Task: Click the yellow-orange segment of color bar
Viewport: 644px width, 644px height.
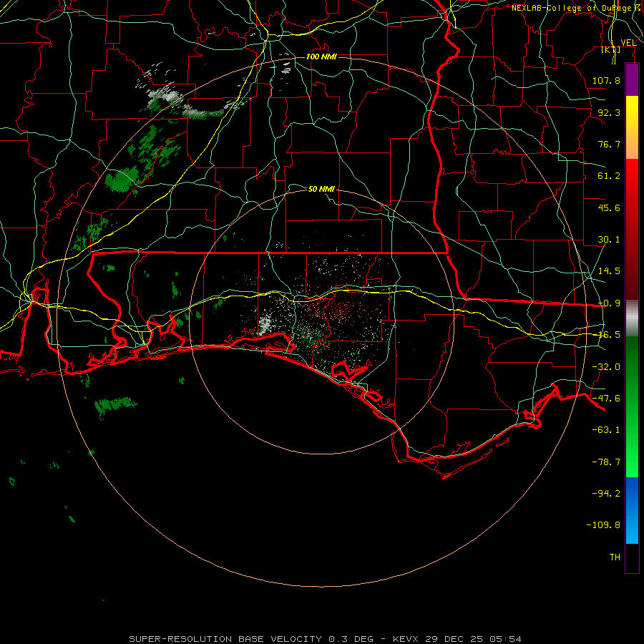Action: 632,127
